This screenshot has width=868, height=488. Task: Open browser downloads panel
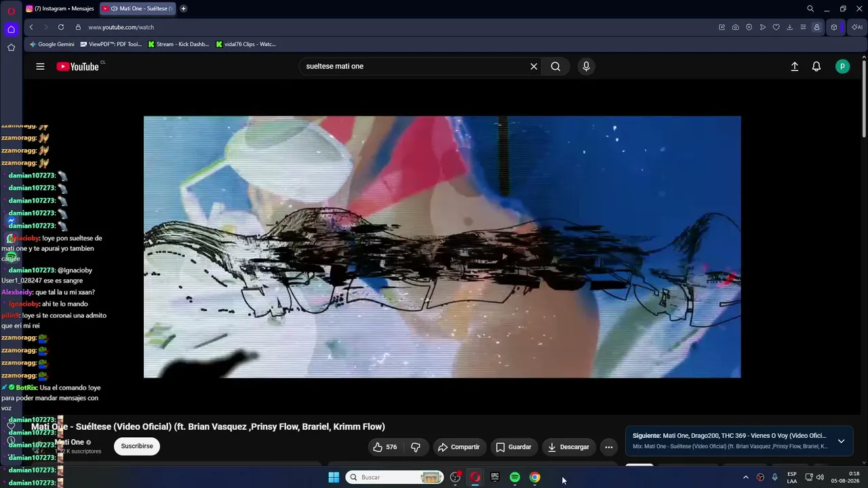[x=790, y=27]
